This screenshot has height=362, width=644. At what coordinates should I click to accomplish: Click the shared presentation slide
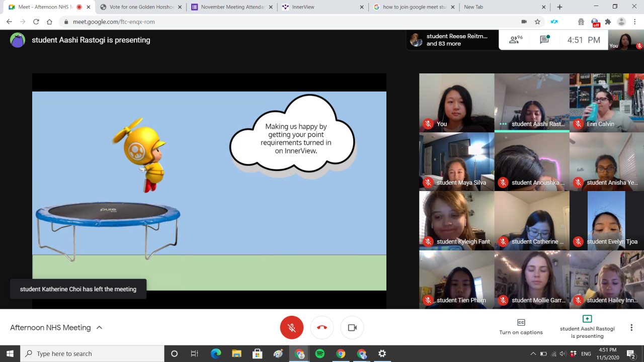(209, 191)
